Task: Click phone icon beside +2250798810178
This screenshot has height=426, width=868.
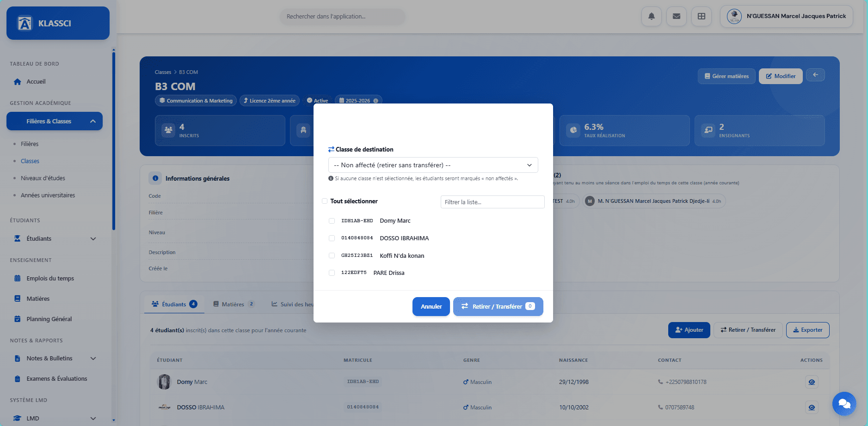Action: tap(660, 382)
